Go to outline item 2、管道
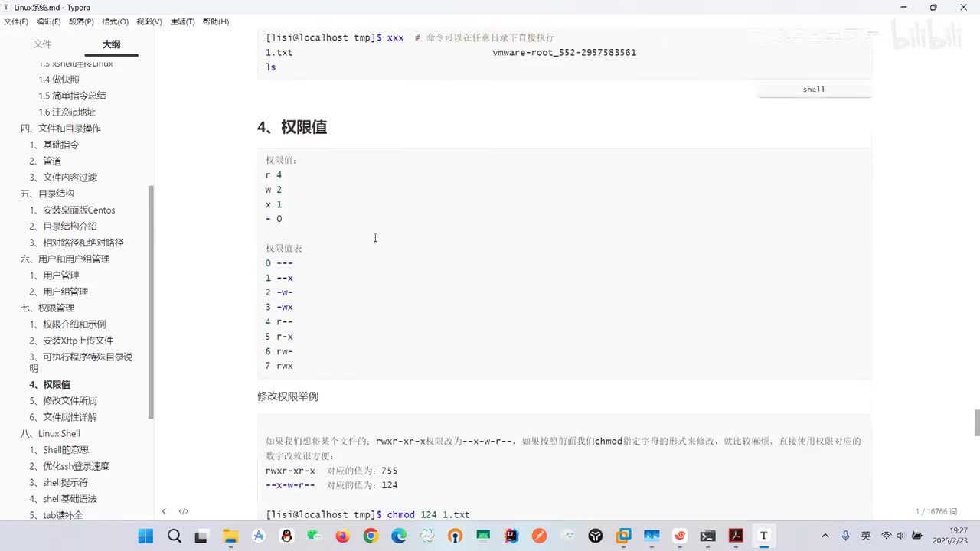Screen dimensions: 980x551 [x=45, y=161]
